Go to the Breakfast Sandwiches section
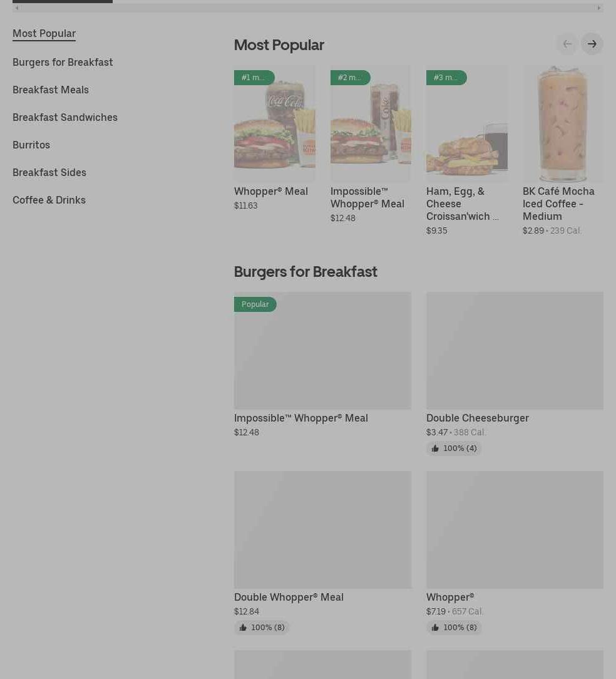Image resolution: width=616 pixels, height=679 pixels. click(x=65, y=117)
